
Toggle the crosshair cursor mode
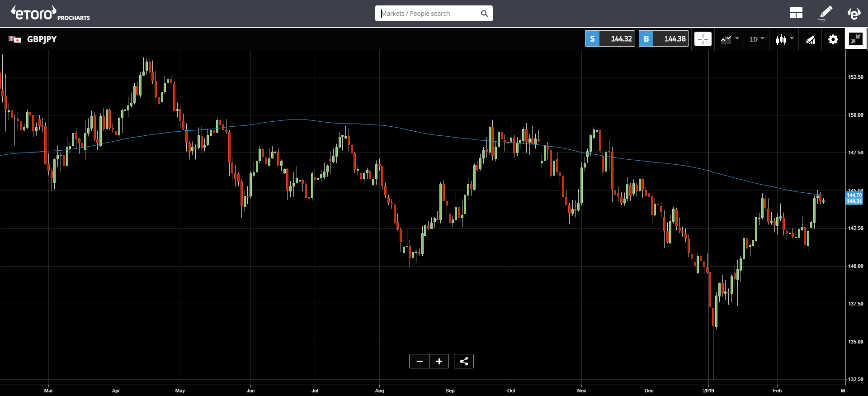703,39
